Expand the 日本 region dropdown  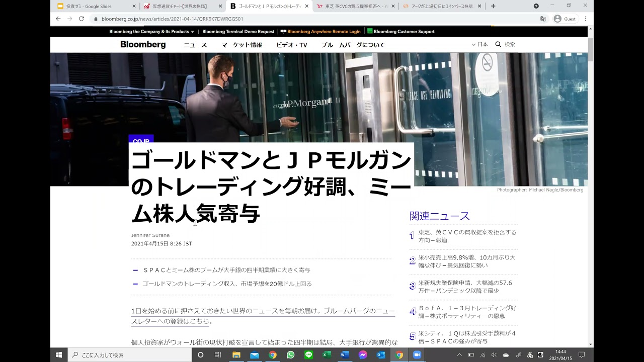pos(479,44)
